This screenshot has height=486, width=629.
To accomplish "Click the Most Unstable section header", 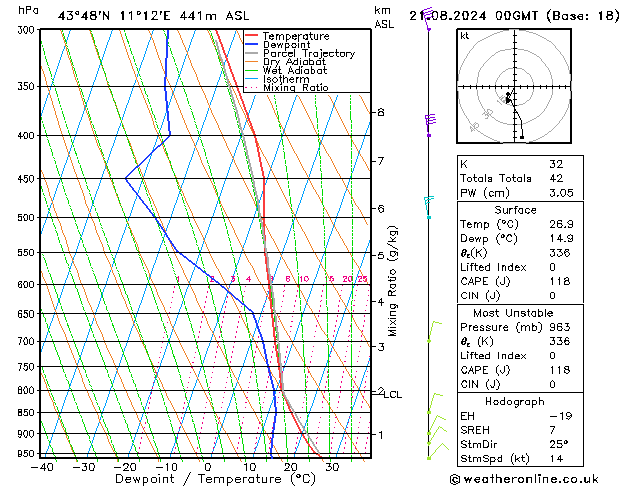I will pos(513,313).
